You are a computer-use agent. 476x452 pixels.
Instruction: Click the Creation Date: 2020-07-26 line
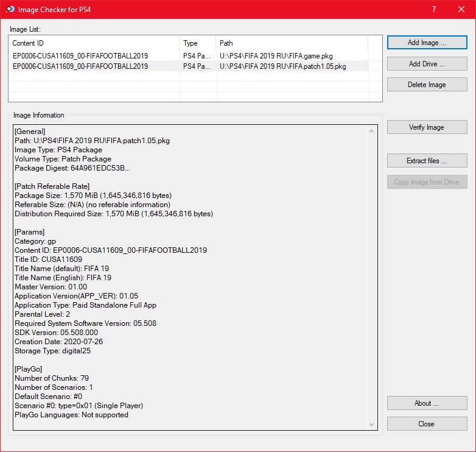58,341
